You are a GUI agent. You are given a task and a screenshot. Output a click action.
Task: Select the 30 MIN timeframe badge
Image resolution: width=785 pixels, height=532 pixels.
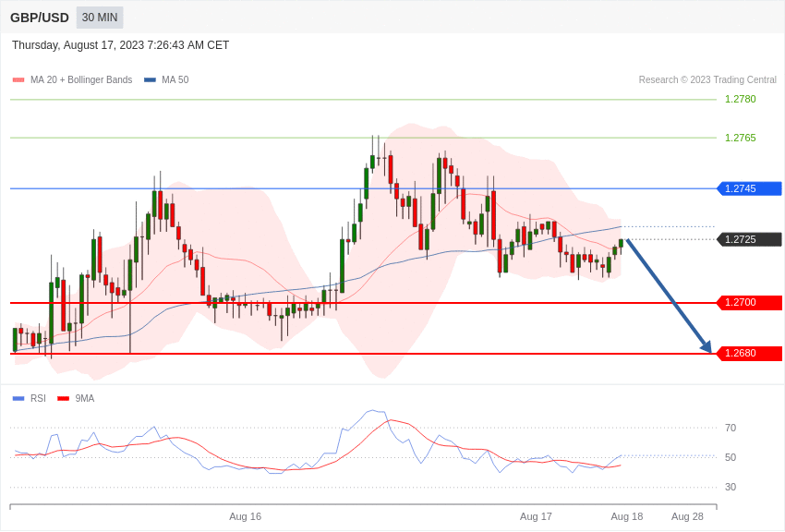(100, 18)
